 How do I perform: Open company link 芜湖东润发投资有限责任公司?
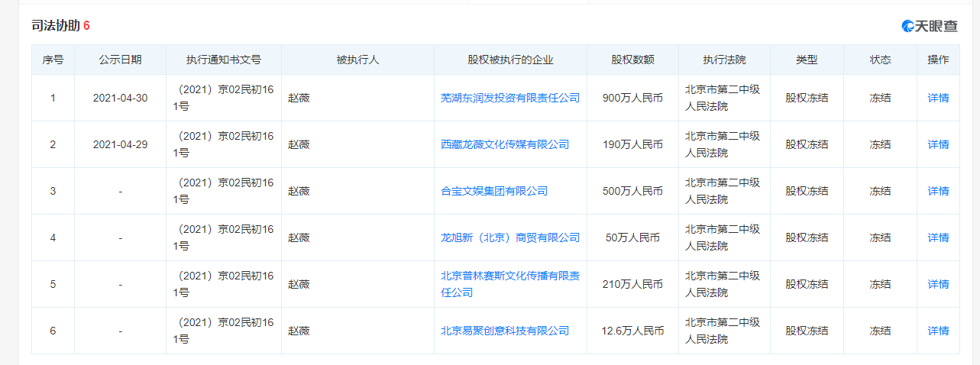[x=510, y=98]
